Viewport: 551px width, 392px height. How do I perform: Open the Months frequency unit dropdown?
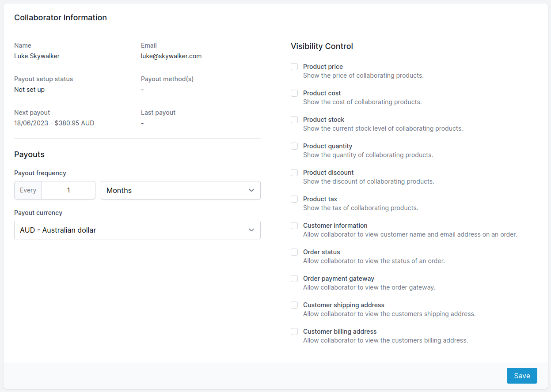pos(180,190)
